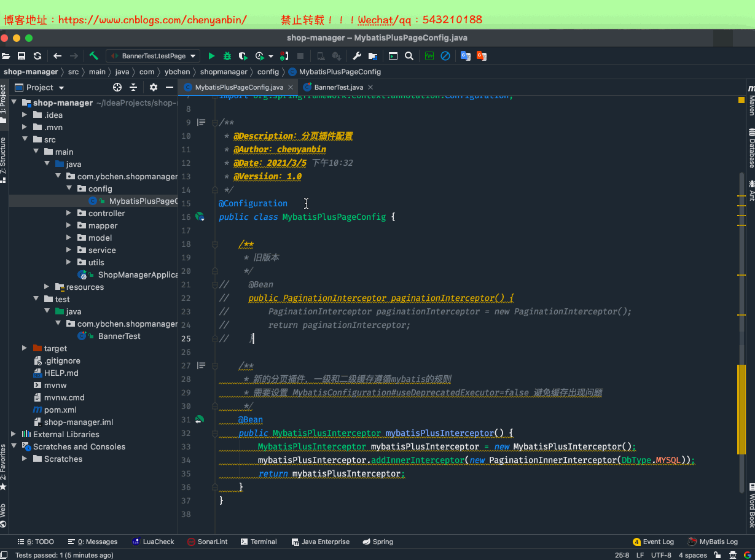The image size is (755, 560).
Task: Open the run-anything terminal icon in toolbar
Action: coord(393,56)
